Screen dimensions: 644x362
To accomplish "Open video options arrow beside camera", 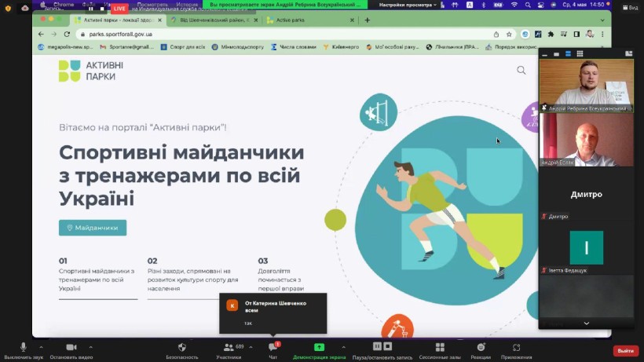I will point(91,347).
